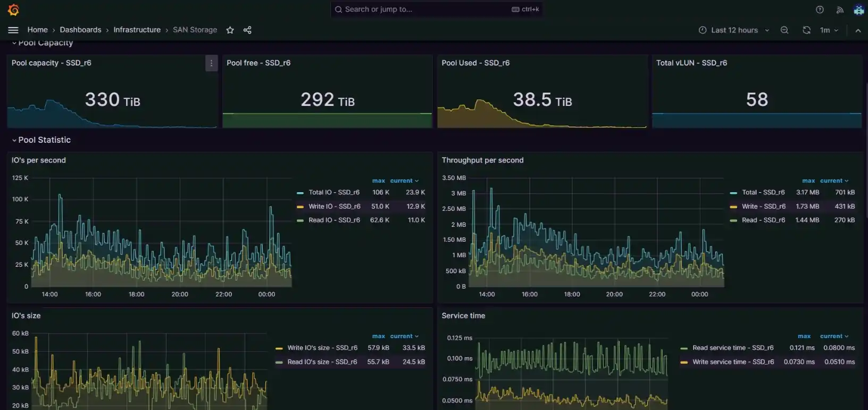Screen dimensions: 868x410
Task: Collapse the Pool Statistic row
Action: click(41, 140)
